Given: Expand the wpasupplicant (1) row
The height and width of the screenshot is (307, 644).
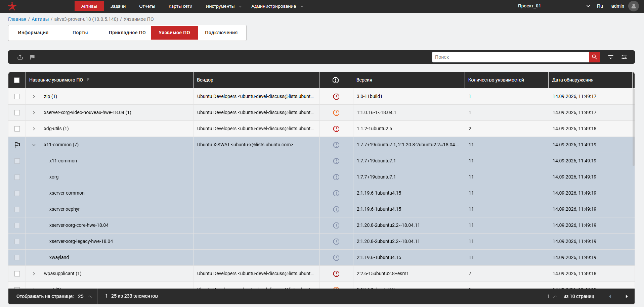Looking at the screenshot, I should [x=34, y=274].
